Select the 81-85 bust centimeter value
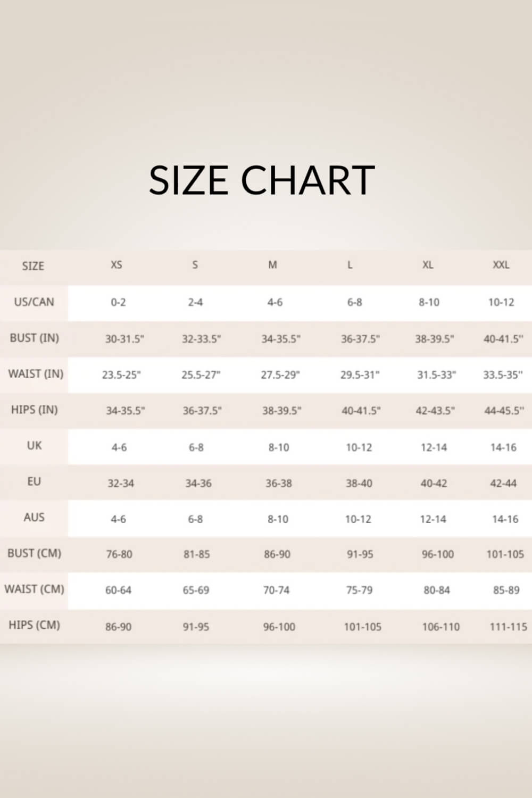 click(x=196, y=554)
